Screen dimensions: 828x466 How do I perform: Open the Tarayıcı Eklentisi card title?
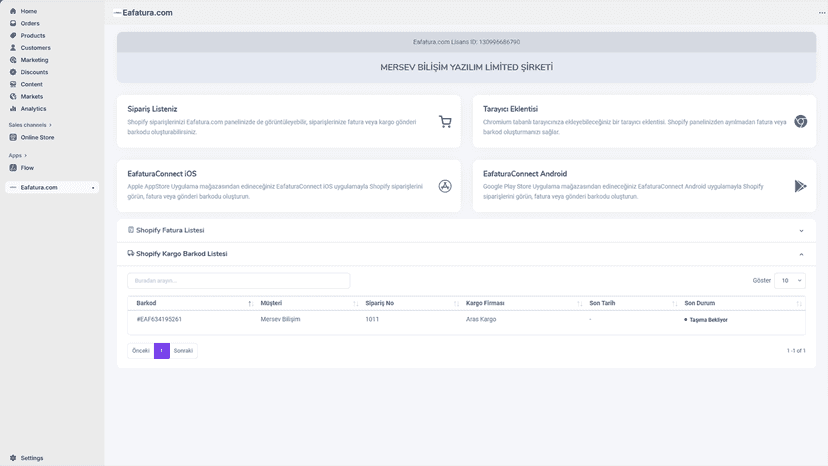click(x=510, y=109)
